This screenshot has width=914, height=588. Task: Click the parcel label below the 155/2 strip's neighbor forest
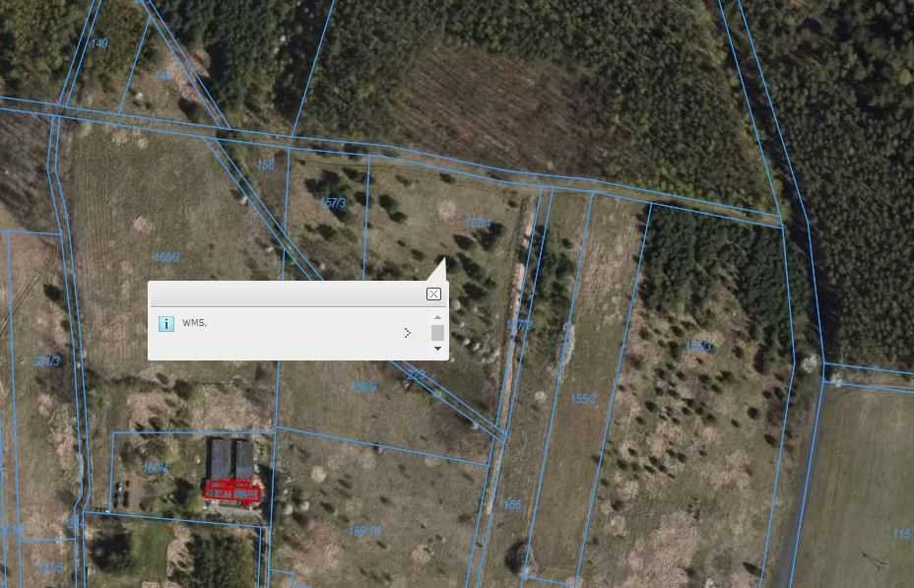pyautogui.click(x=698, y=346)
